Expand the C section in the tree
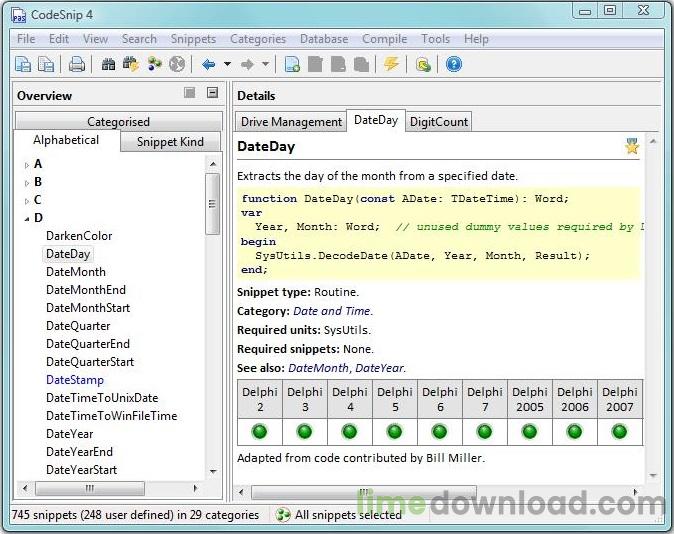The width and height of the screenshot is (674, 534). point(27,201)
